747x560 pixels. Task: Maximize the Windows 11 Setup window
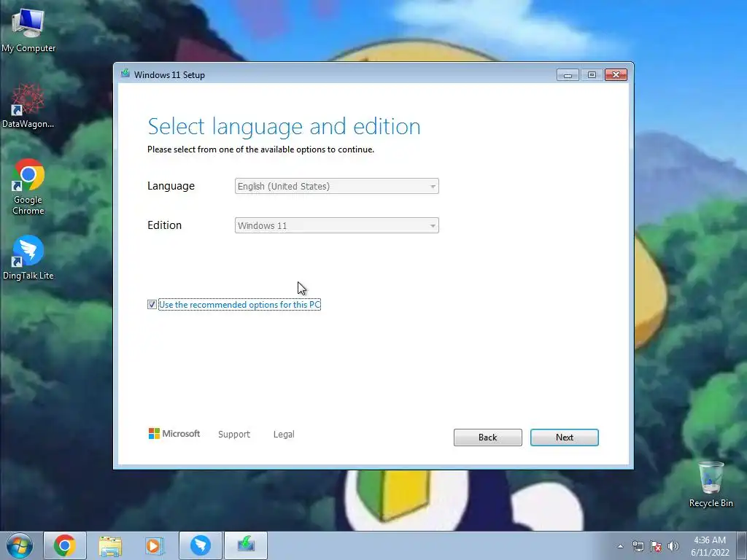(592, 75)
